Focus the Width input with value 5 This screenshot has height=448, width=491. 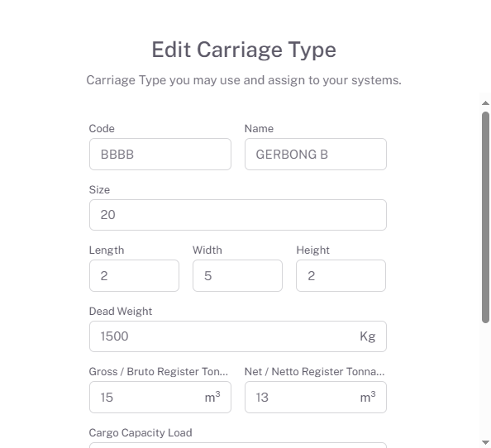(237, 275)
